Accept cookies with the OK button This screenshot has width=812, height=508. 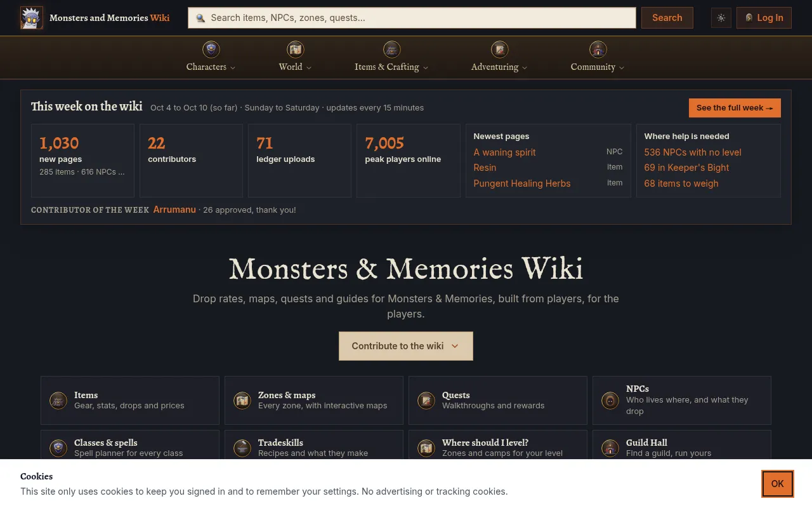point(778,484)
